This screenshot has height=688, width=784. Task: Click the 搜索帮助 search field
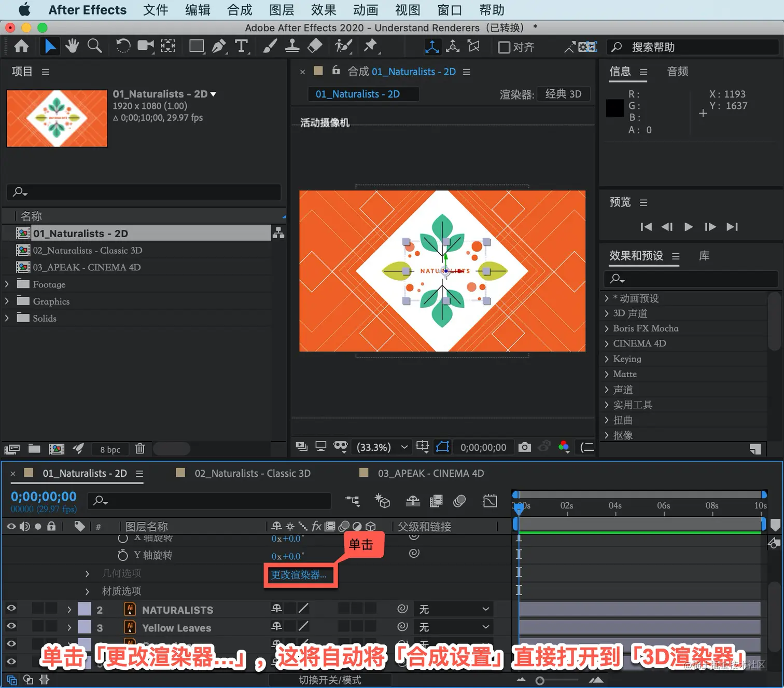pyautogui.click(x=693, y=47)
